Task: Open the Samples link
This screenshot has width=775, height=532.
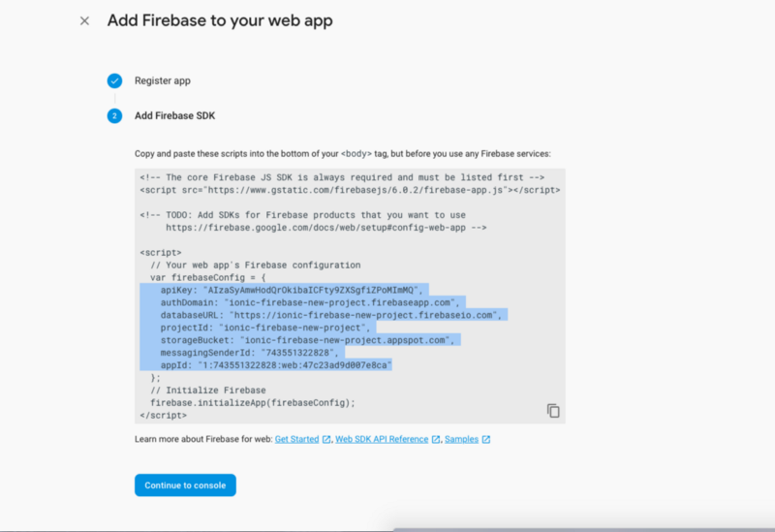Action: point(461,439)
